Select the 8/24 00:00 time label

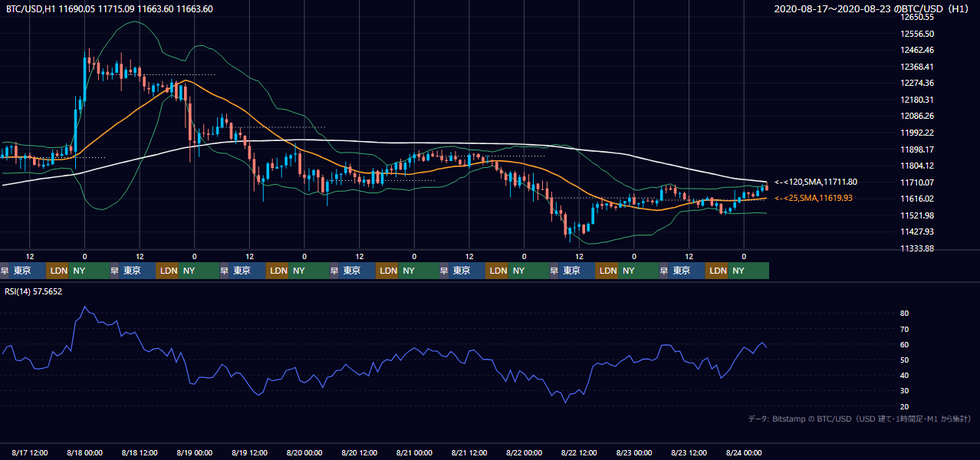[744, 452]
